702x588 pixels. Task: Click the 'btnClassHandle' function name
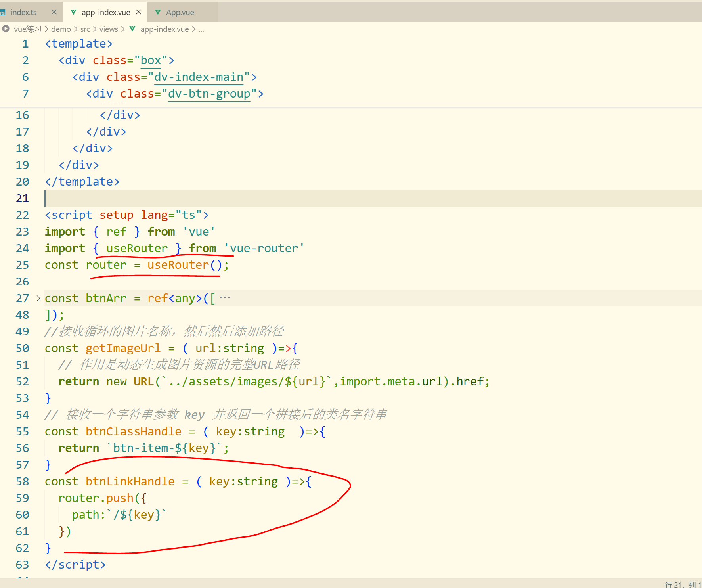click(133, 431)
